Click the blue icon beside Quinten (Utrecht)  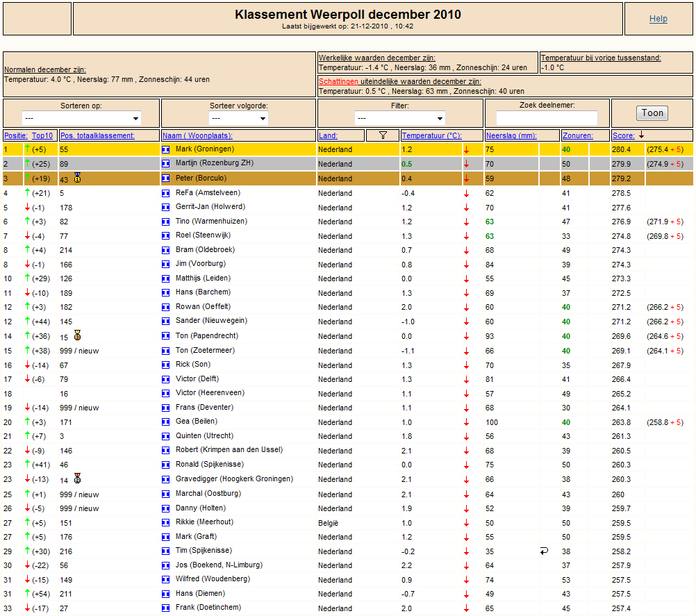[165, 436]
